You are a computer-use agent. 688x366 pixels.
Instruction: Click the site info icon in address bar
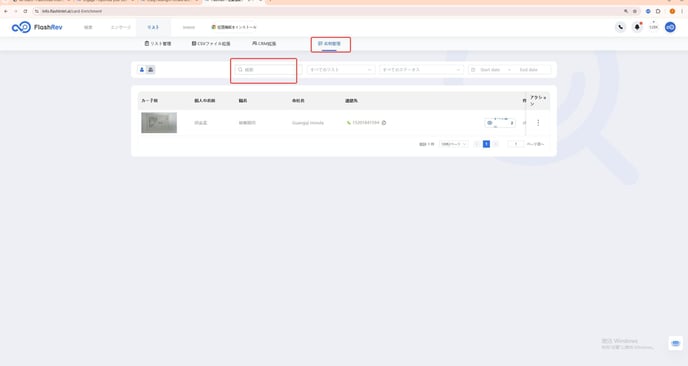37,11
